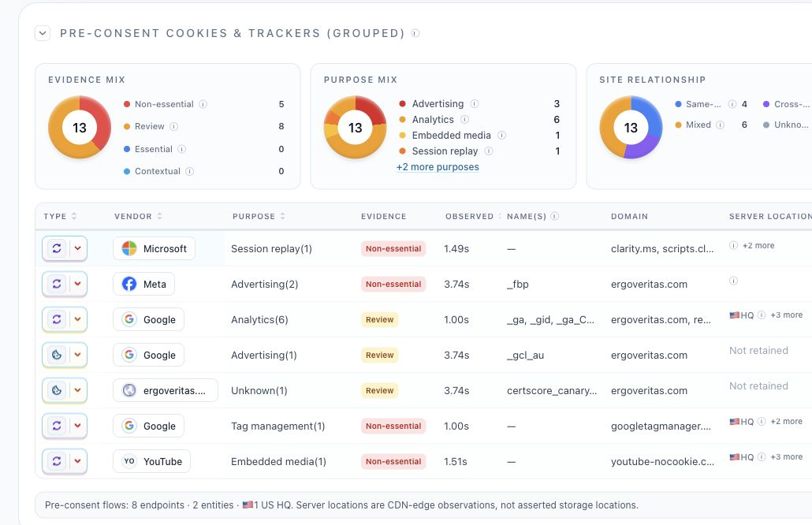Click the +2 more server locations in Microsoft row
Viewport: 812px width, 525px height.
[x=758, y=245]
